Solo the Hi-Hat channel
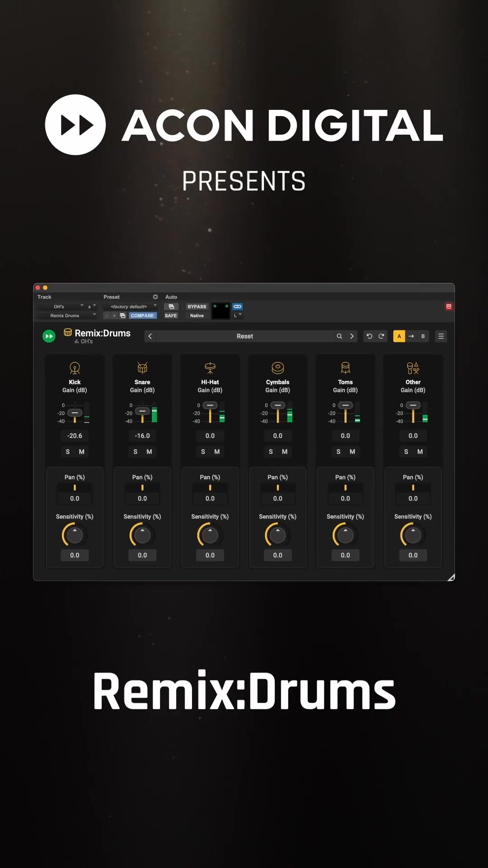Viewport: 488px width, 868px height. tap(203, 452)
